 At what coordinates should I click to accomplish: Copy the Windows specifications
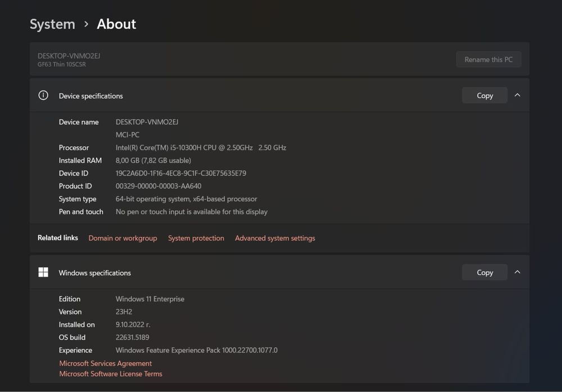(x=484, y=272)
